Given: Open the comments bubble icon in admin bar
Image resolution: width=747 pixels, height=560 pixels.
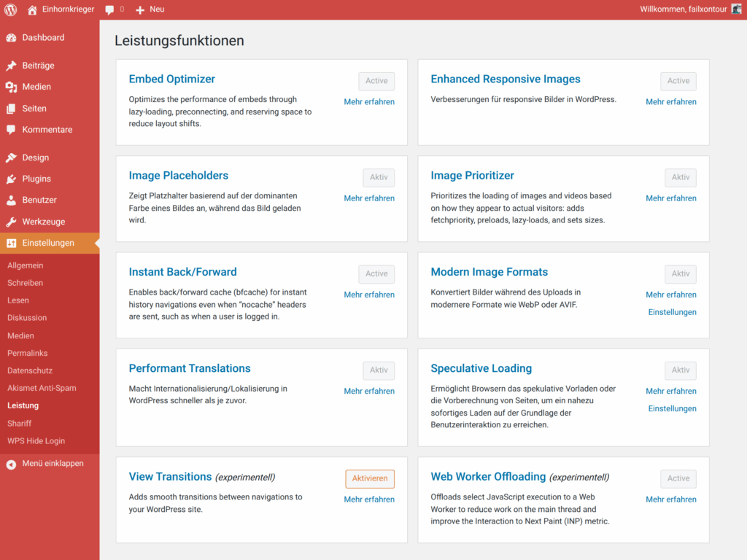Looking at the screenshot, I should pyautogui.click(x=109, y=10).
